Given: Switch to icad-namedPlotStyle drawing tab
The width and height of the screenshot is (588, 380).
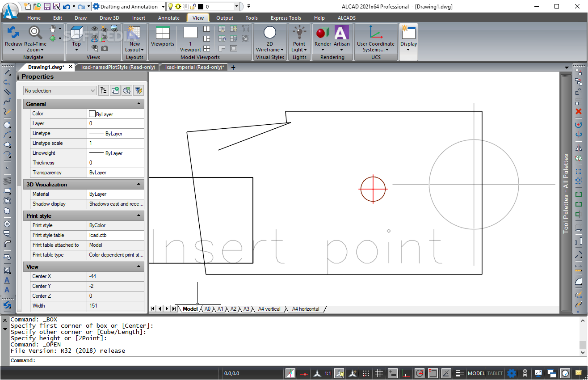Looking at the screenshot, I should click(x=118, y=67).
